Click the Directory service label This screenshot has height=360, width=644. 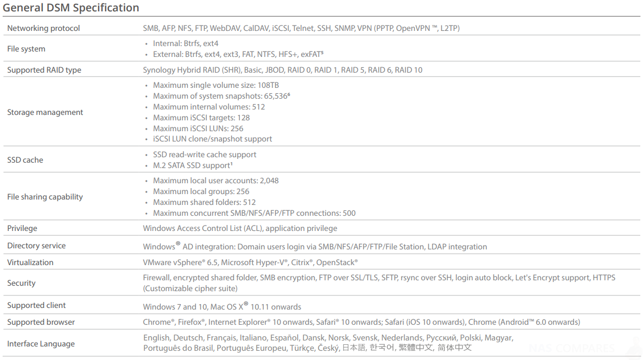click(x=36, y=246)
